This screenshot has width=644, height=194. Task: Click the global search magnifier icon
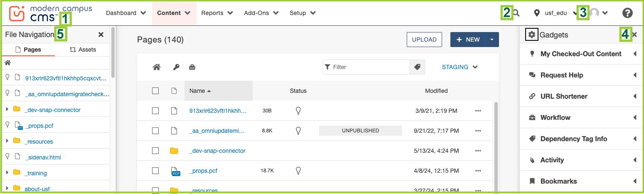tap(516, 13)
